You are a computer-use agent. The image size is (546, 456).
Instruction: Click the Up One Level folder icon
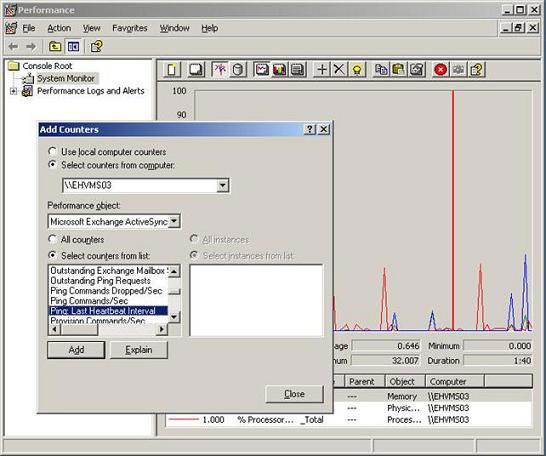point(55,46)
